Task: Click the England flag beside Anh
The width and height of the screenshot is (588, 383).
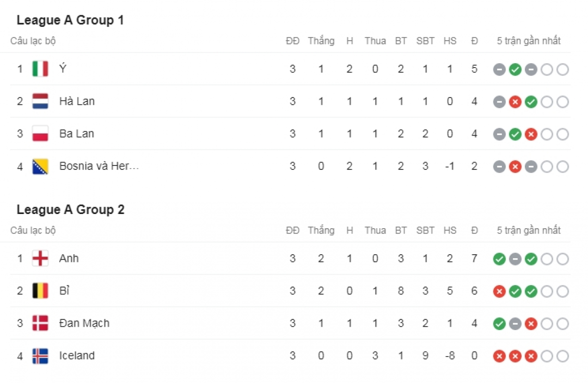Action: (x=40, y=258)
